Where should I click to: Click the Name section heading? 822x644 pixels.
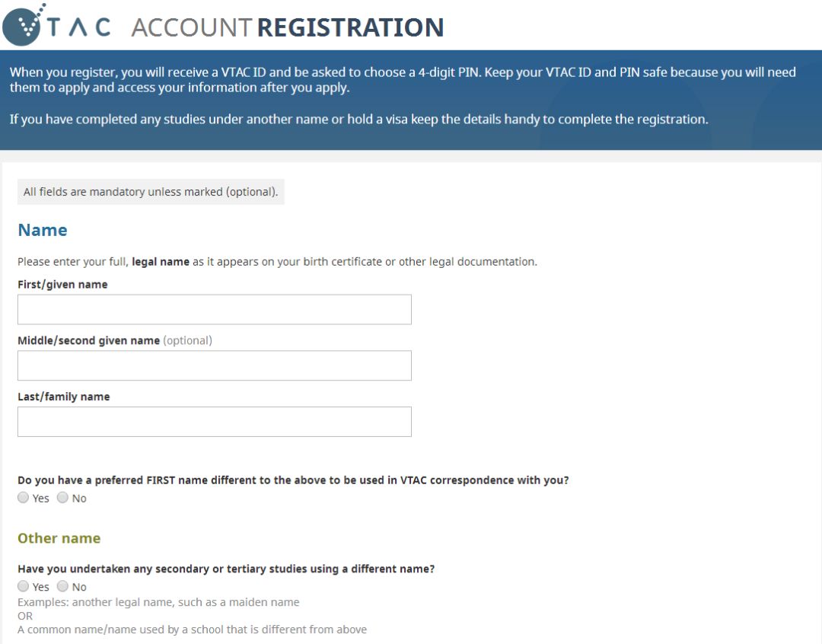(x=43, y=230)
